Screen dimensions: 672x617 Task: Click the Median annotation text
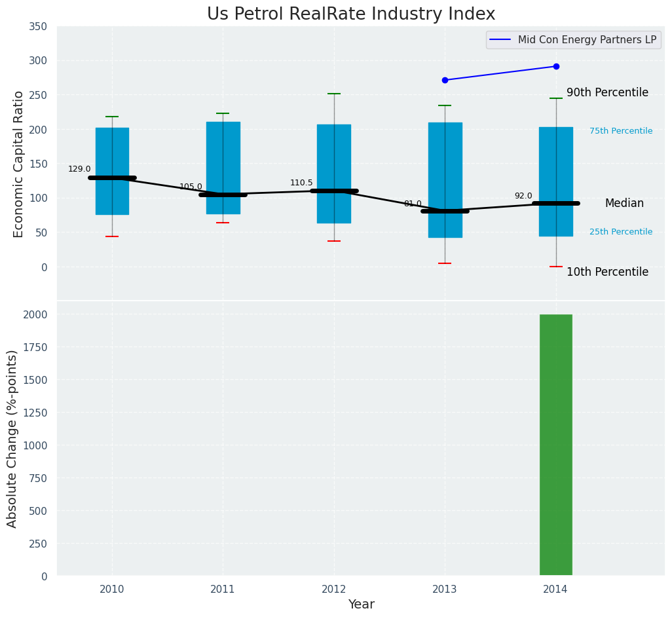tap(624, 203)
